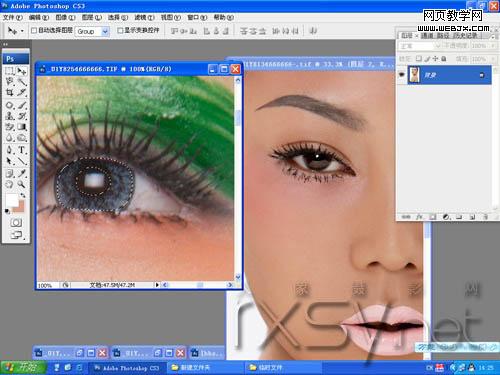Open the Group auto-select dropdown
Viewport: 500px width, 375px height.
[105, 32]
